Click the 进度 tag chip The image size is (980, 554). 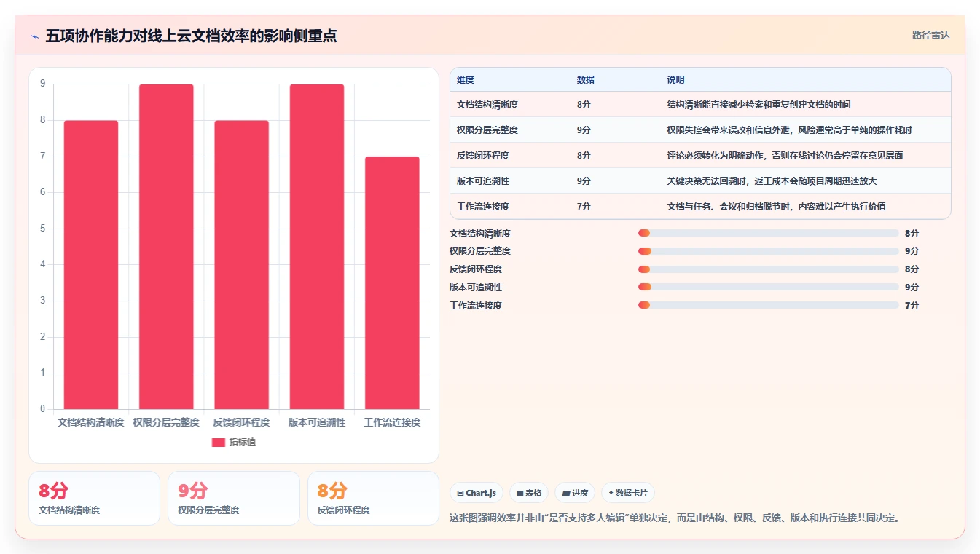point(575,493)
